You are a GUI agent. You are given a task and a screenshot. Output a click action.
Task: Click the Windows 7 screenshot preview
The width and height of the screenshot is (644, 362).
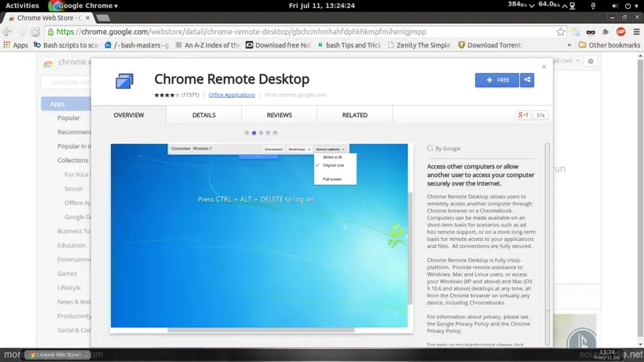click(x=259, y=236)
